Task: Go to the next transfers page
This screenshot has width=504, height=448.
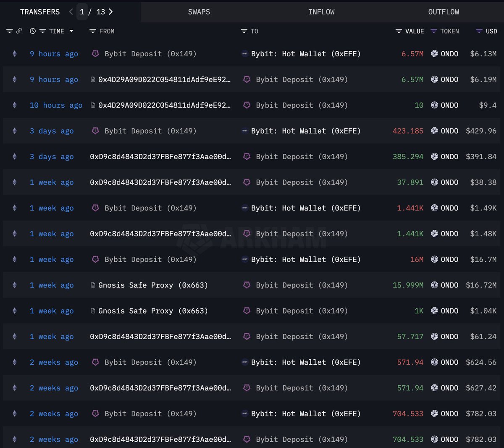Action: (111, 12)
